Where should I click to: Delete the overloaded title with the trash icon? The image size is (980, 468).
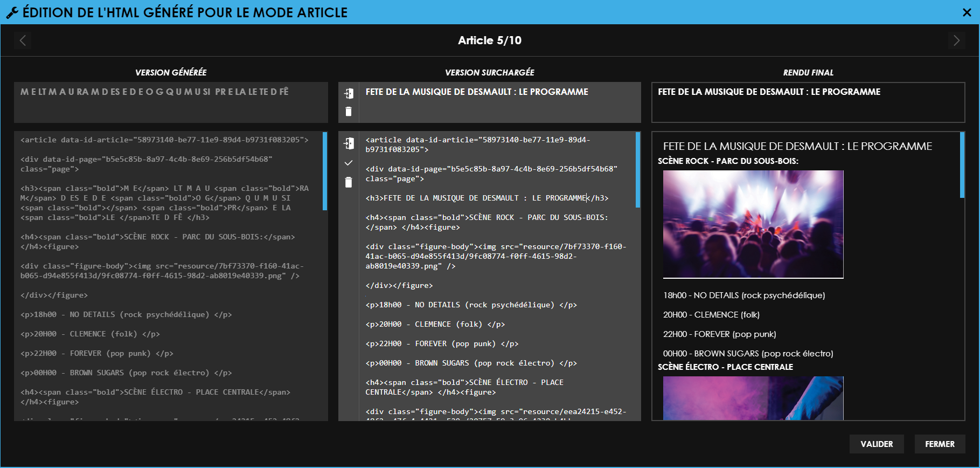click(x=349, y=112)
